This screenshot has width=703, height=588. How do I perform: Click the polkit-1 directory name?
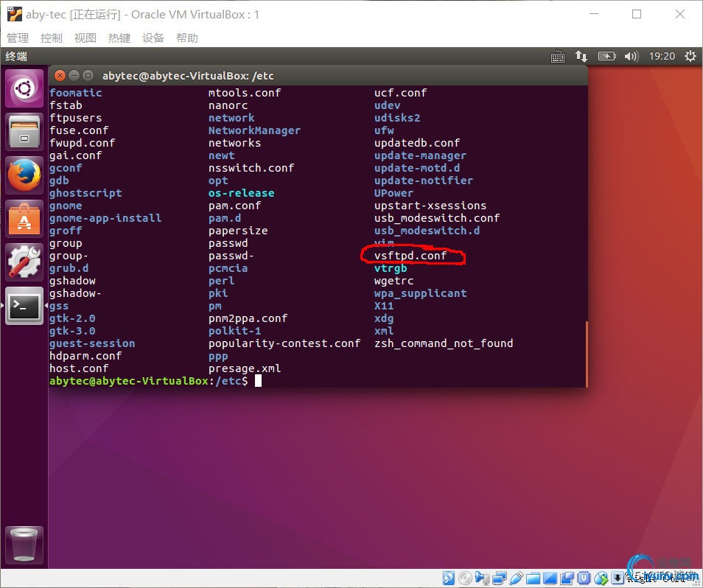pyautogui.click(x=235, y=331)
